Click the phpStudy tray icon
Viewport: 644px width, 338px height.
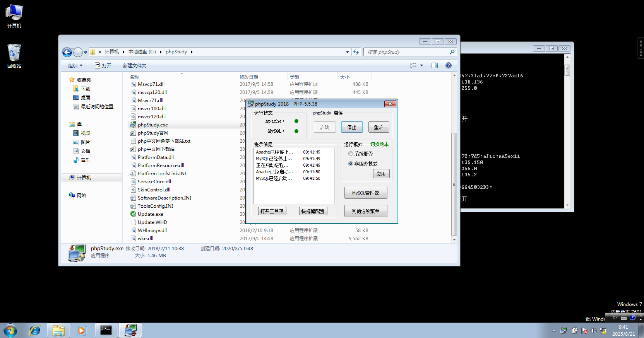click(x=563, y=331)
